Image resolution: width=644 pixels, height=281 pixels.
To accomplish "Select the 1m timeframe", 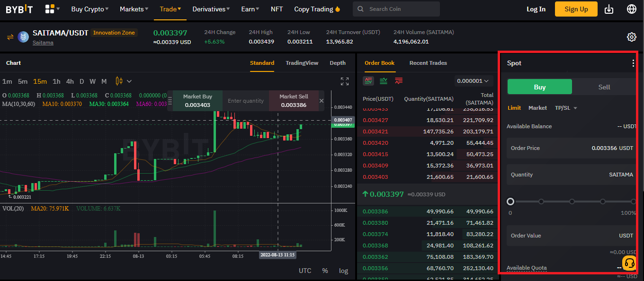I will 7,81.
